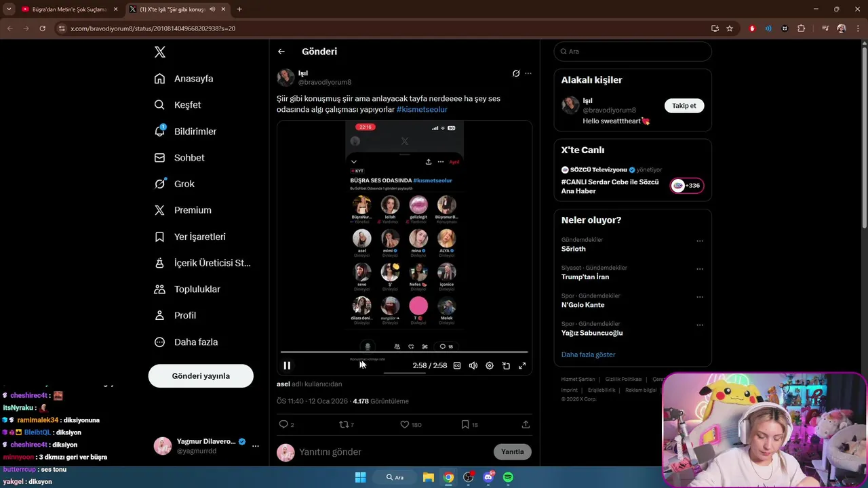Bookmark this page star icon
This screenshot has height=488, width=868.
(730, 28)
